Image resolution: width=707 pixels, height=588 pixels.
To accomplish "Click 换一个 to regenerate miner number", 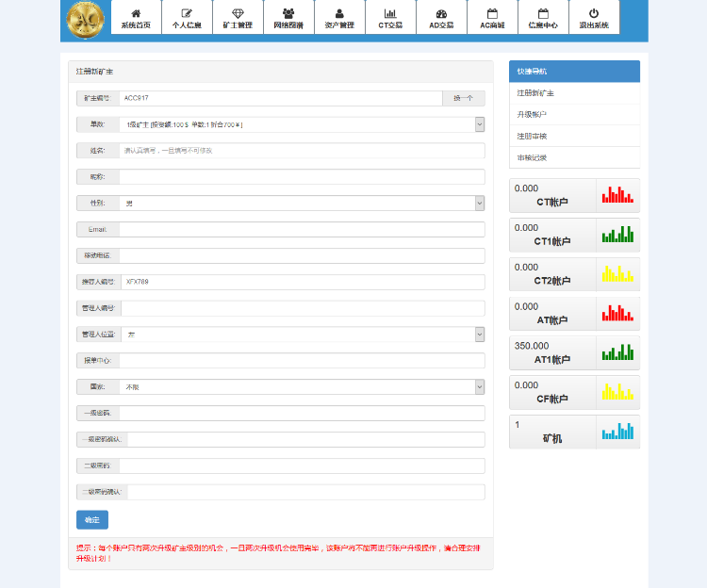I will (464, 98).
